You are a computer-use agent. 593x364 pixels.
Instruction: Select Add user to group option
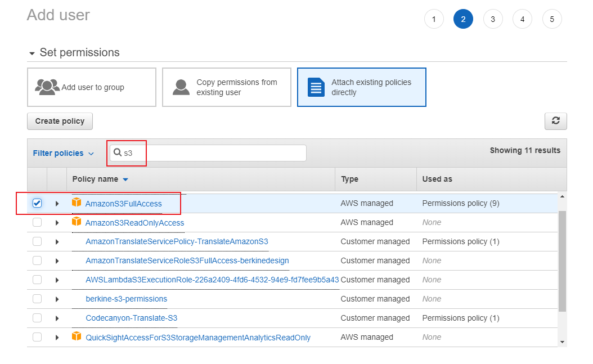(92, 87)
